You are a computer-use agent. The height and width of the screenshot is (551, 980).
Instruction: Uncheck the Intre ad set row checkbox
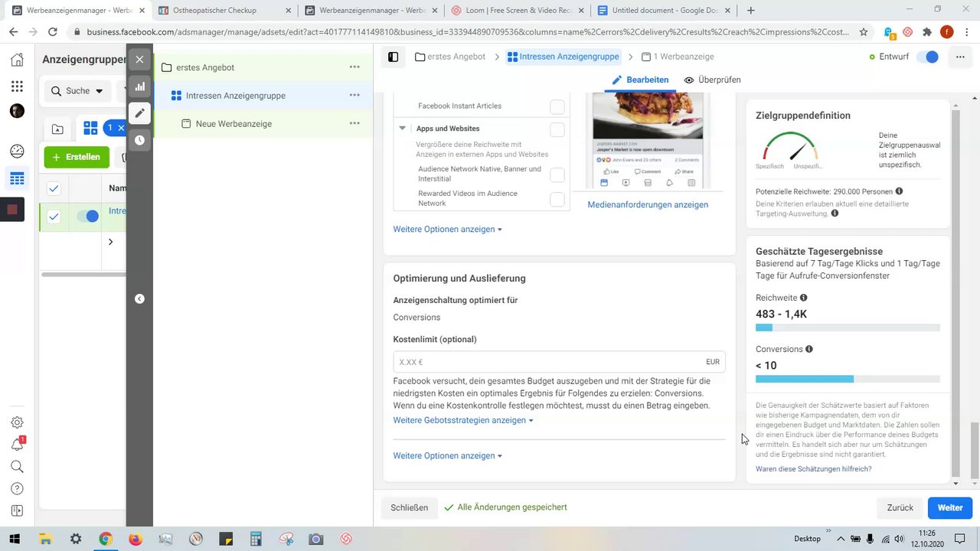pos(54,217)
